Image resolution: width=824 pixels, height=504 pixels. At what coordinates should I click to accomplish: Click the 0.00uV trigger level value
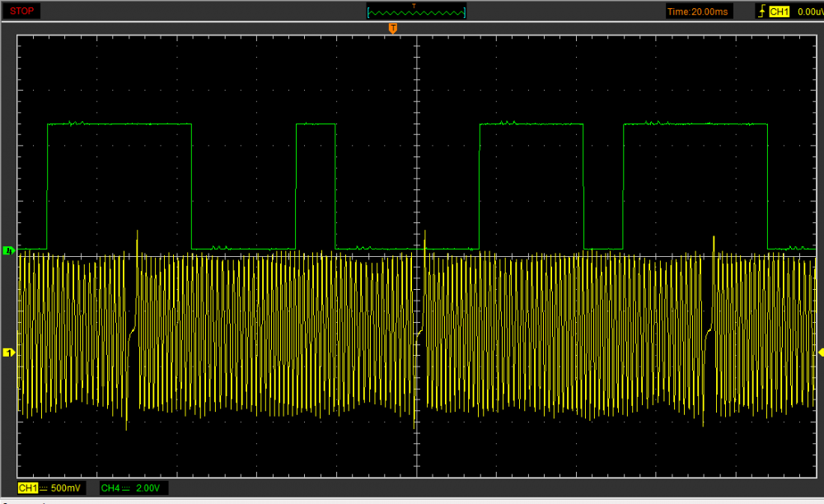click(x=809, y=12)
